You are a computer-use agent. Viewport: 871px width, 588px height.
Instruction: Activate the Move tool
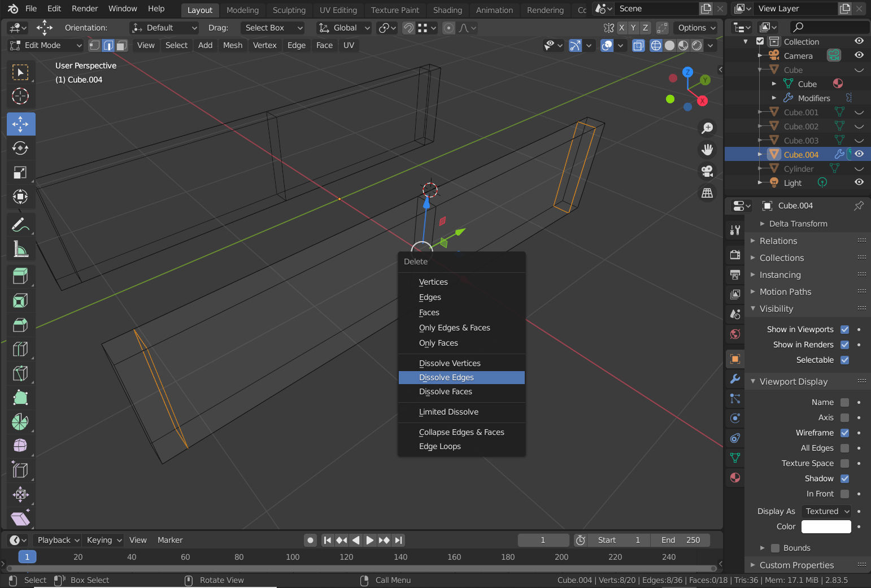(x=21, y=124)
